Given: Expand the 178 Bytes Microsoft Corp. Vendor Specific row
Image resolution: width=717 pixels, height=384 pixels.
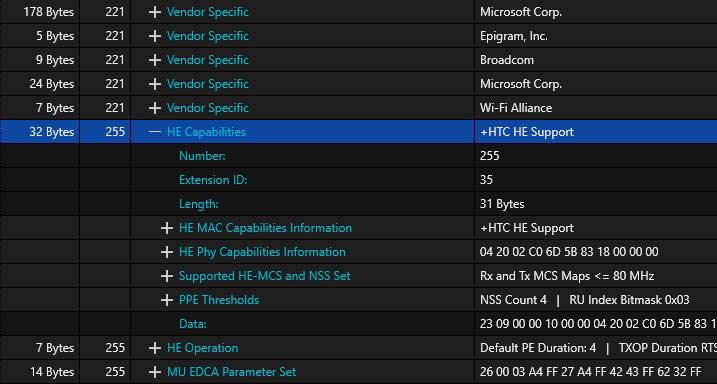Looking at the screenshot, I should pyautogui.click(x=155, y=12).
